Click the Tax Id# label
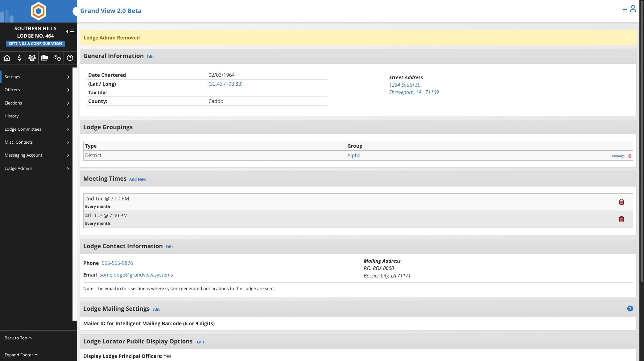The image size is (644, 361). click(97, 92)
